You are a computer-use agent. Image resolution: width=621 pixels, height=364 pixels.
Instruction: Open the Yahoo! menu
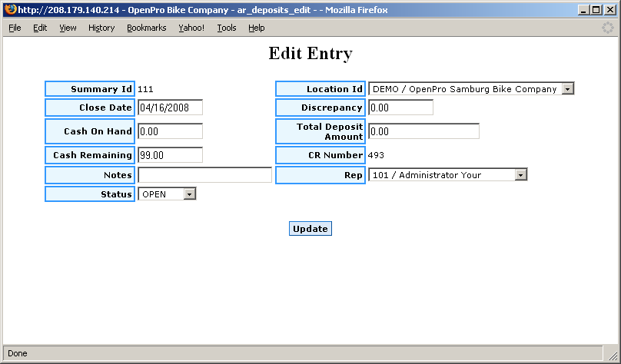pyautogui.click(x=191, y=28)
